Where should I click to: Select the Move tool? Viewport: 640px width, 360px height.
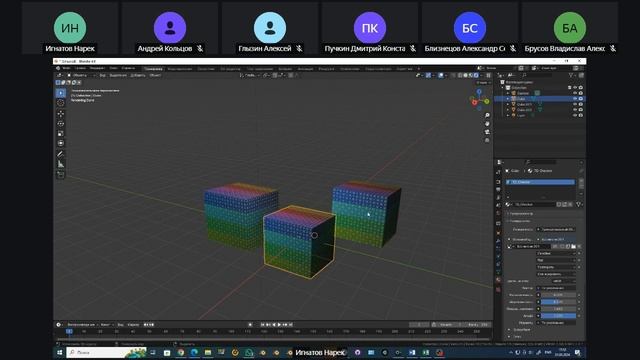61,114
